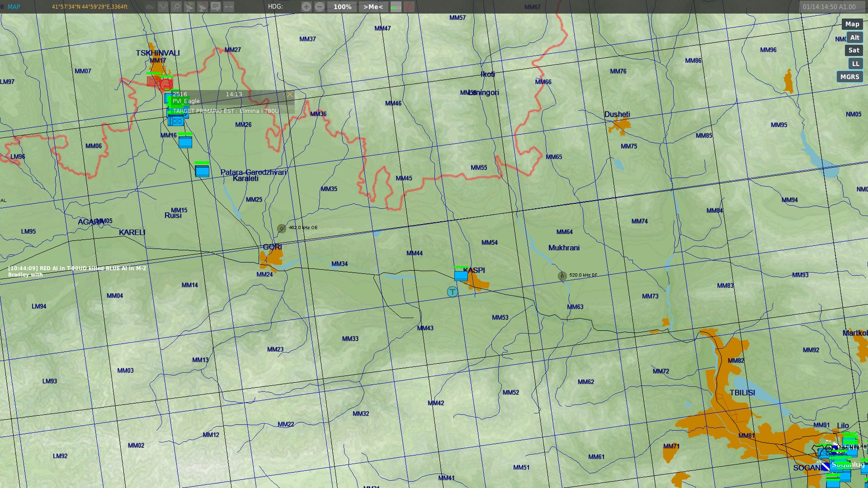Switch to Alt map mode

click(x=854, y=38)
